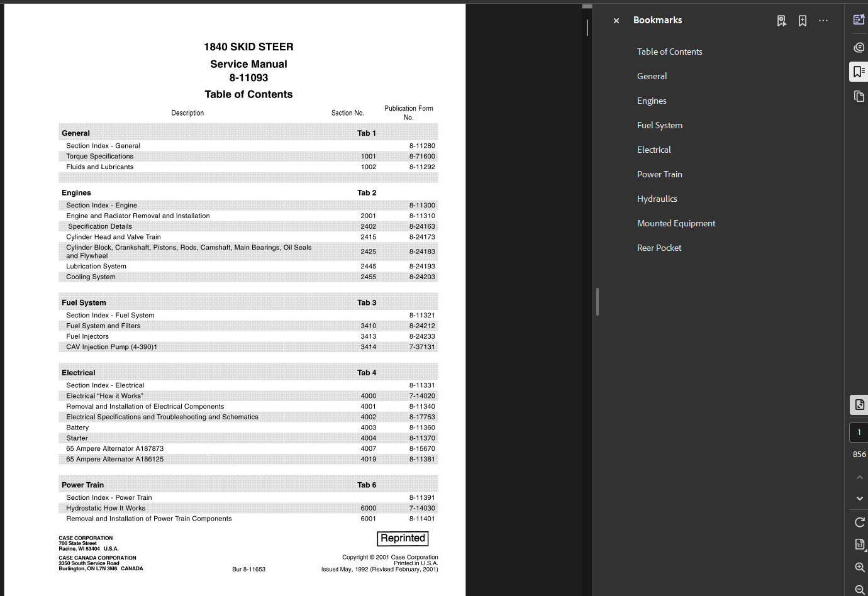Go to previous page arrow
Image resolution: width=868 pixels, height=596 pixels.
coord(859,477)
